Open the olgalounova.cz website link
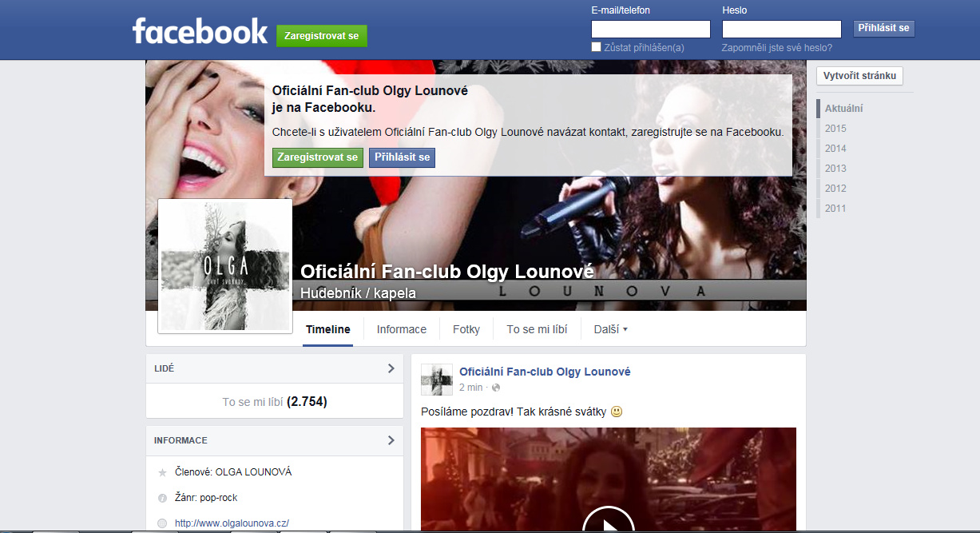 coord(232,523)
